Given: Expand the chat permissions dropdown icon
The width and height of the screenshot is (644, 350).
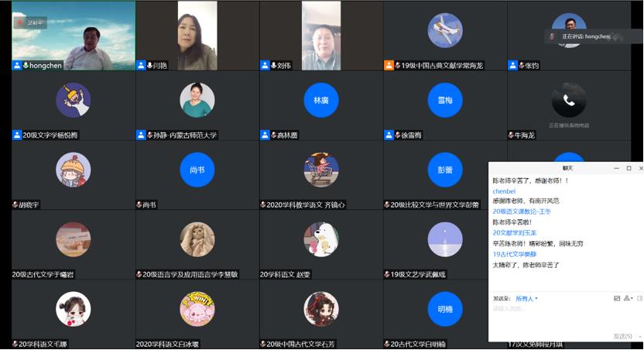Looking at the screenshot, I should point(631,298).
